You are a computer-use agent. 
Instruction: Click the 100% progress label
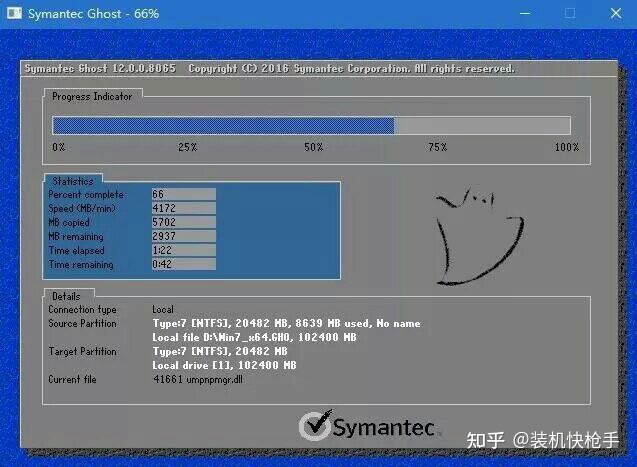(567, 147)
